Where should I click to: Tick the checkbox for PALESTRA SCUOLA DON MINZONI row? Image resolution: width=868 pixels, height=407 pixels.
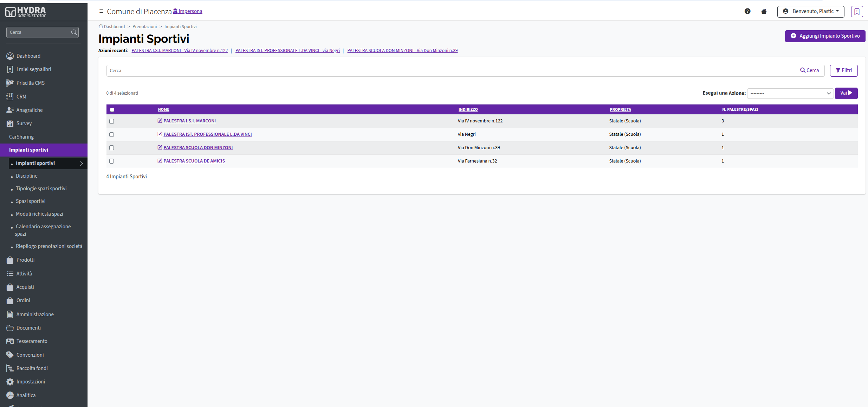click(x=112, y=148)
